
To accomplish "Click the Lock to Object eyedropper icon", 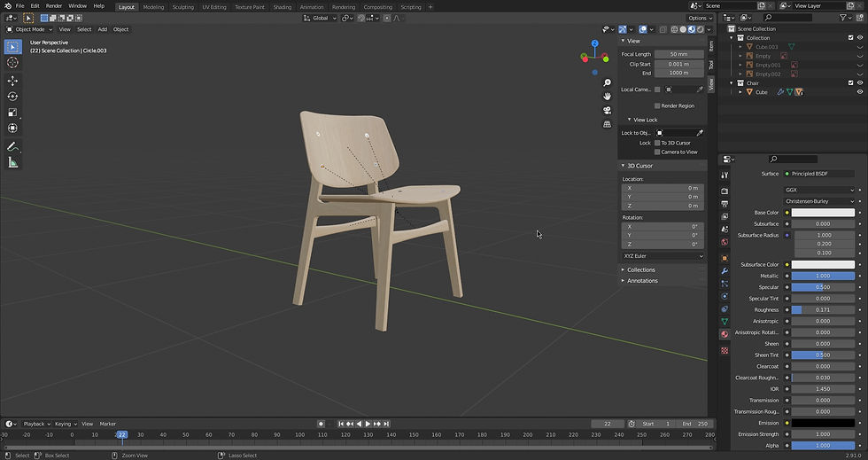I will (x=700, y=133).
